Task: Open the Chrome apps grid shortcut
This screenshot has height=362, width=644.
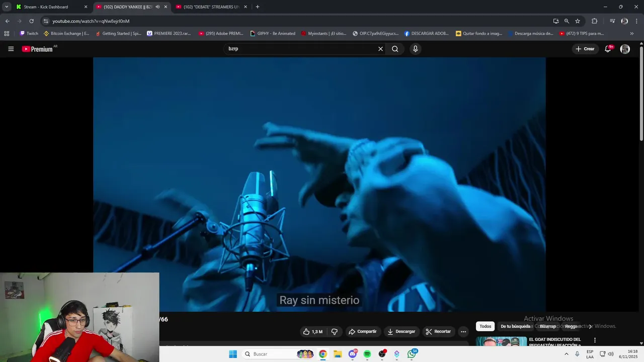Action: coord(7,34)
